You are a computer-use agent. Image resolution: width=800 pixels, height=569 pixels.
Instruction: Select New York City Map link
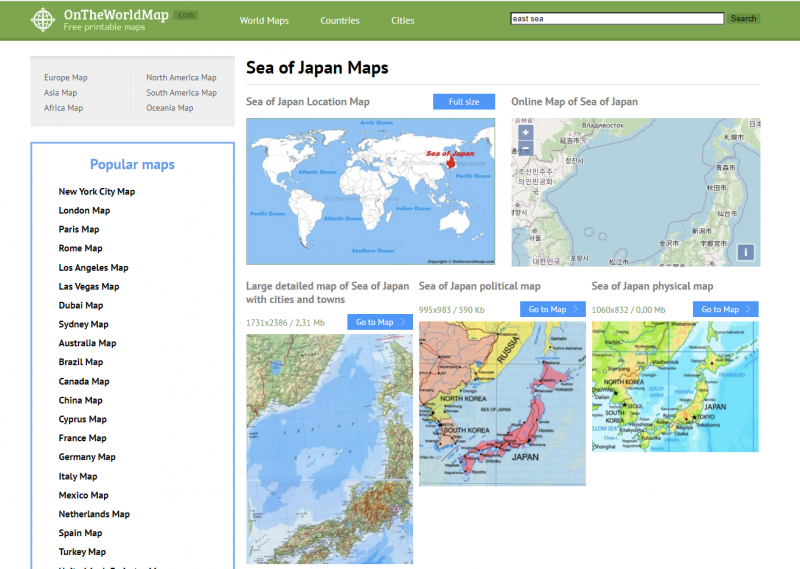[x=97, y=192]
